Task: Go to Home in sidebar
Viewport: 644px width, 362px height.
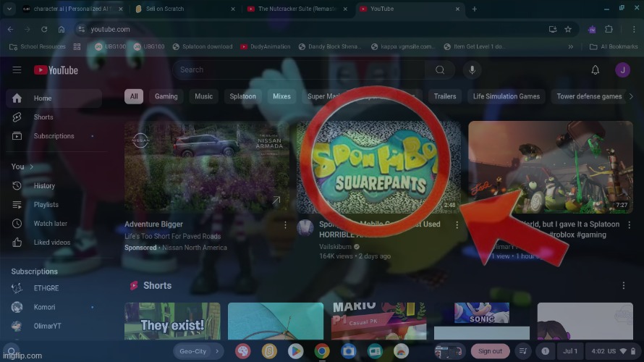Action: (x=54, y=98)
